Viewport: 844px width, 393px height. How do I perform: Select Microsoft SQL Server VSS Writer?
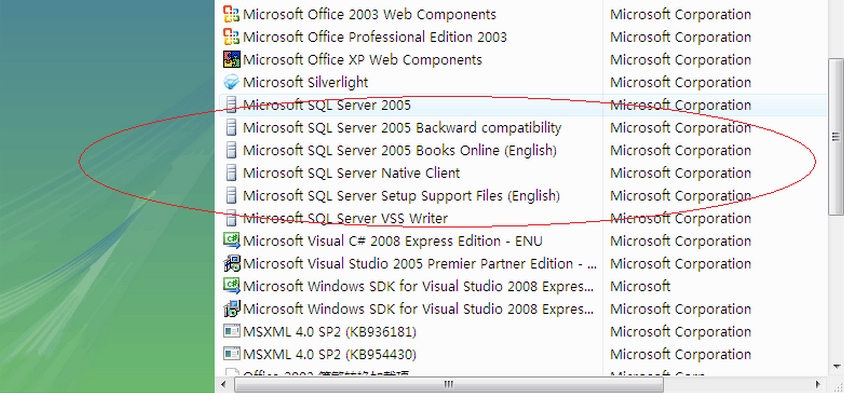(x=345, y=218)
